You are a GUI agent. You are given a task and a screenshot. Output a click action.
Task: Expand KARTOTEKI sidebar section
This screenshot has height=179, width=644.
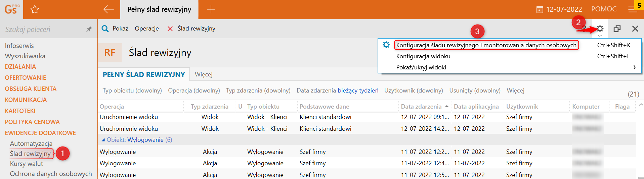tap(20, 111)
